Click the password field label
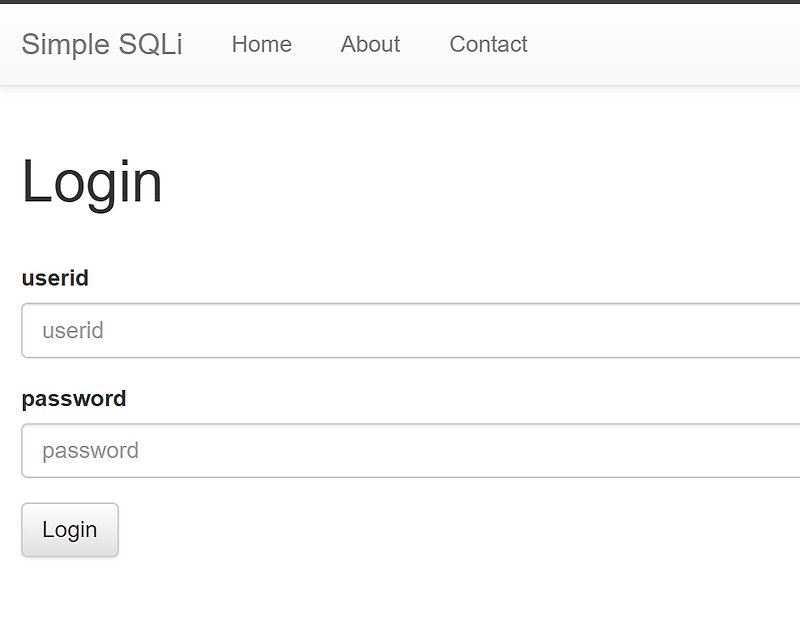800x644 pixels. point(73,398)
